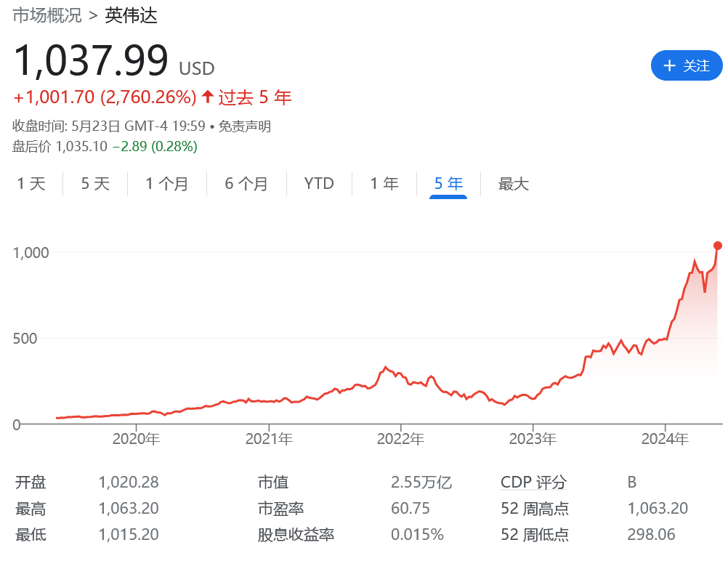Click the red endpoint marker on chart

[x=718, y=246]
